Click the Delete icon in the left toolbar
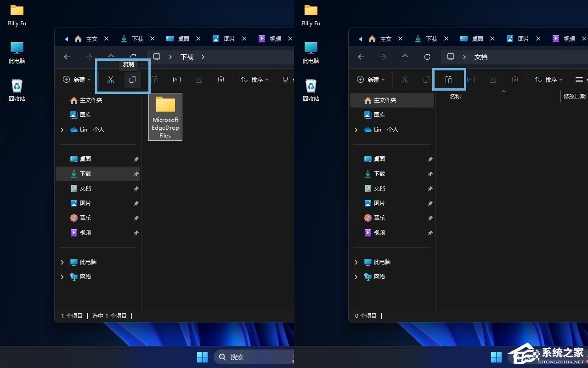The width and height of the screenshot is (588, 368). click(221, 80)
